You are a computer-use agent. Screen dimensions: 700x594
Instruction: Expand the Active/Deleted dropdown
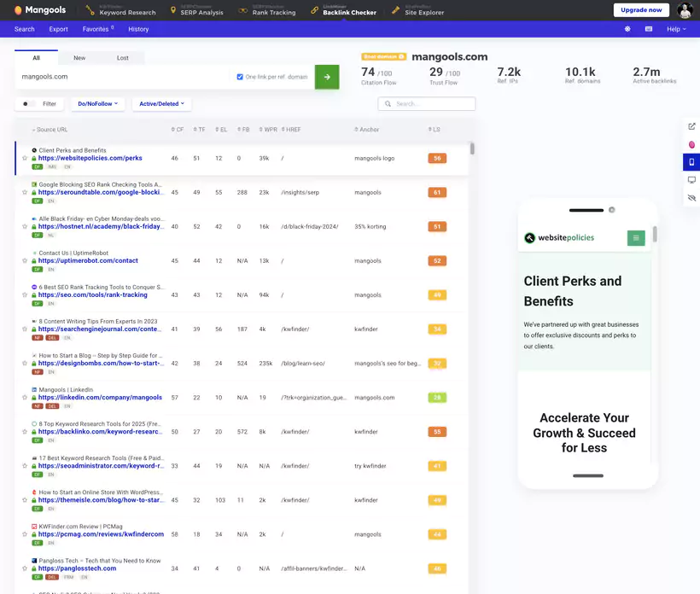[x=161, y=103]
